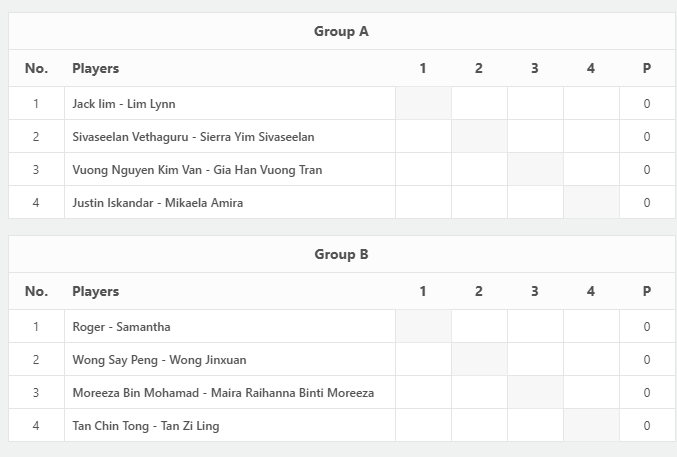Select Sivaseelan Vethaguru - Sierra Yim Sivaseelan pair
Viewport: 677px width, 457px height.
[193, 136]
